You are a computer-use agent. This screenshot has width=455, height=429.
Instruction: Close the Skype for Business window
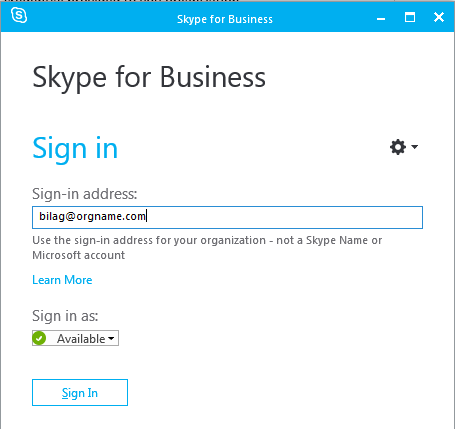pos(439,17)
